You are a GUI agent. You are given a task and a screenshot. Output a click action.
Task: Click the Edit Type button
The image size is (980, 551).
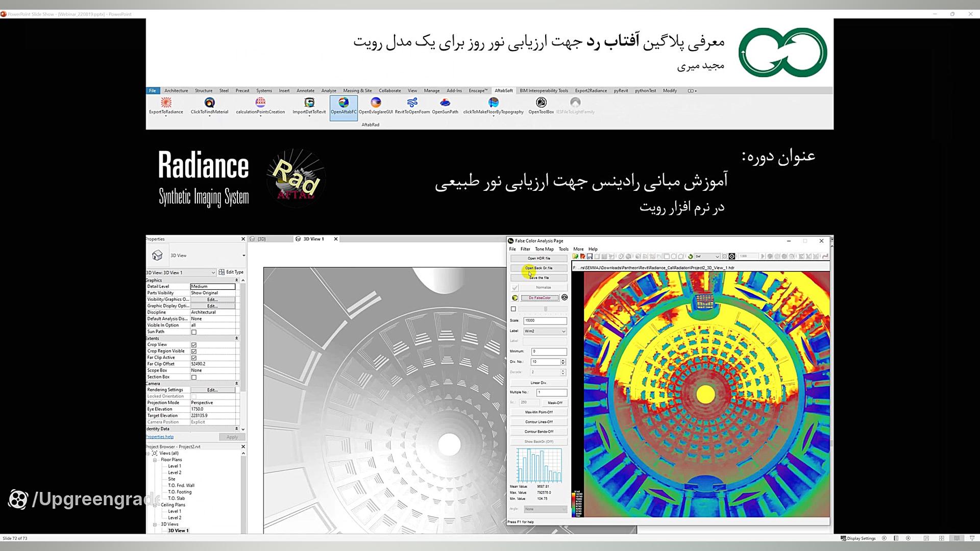231,272
